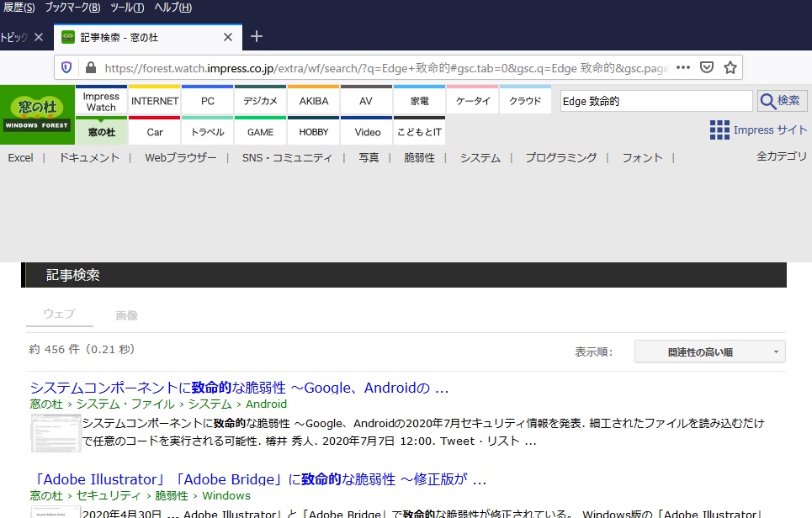Open the Android システムコンポーネント vulnerability article link
The width and height of the screenshot is (812, 518).
239,388
